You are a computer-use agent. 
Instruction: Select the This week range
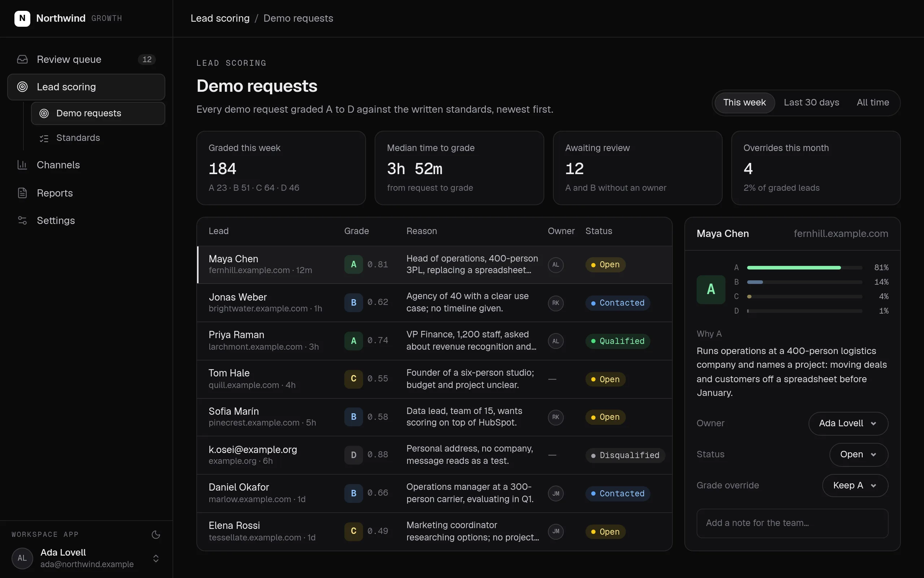tap(744, 103)
